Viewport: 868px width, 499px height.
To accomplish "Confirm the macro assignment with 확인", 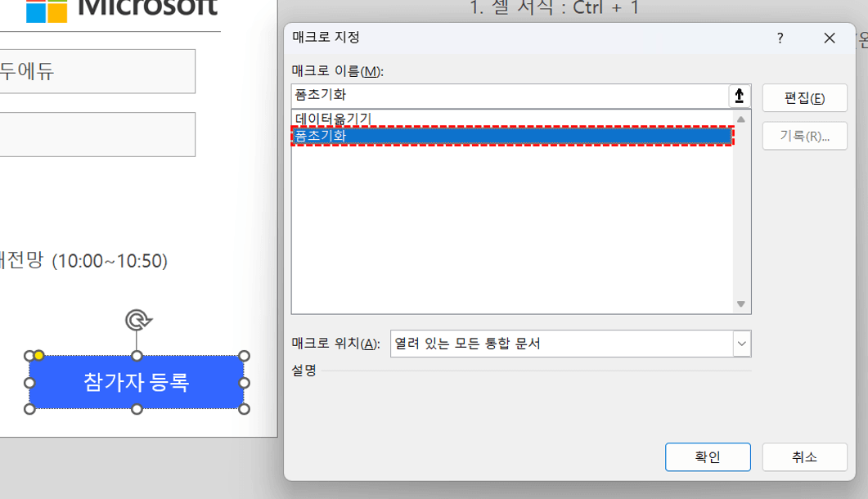I will [x=707, y=457].
